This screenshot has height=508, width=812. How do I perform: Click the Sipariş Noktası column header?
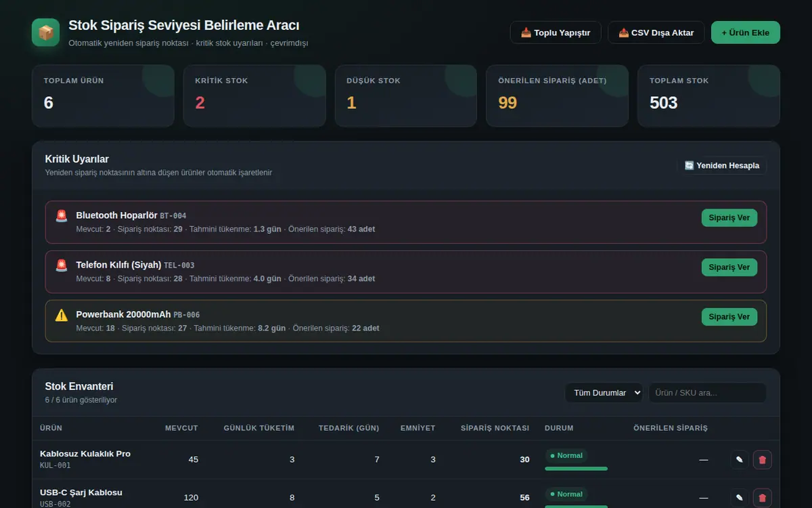[495, 428]
